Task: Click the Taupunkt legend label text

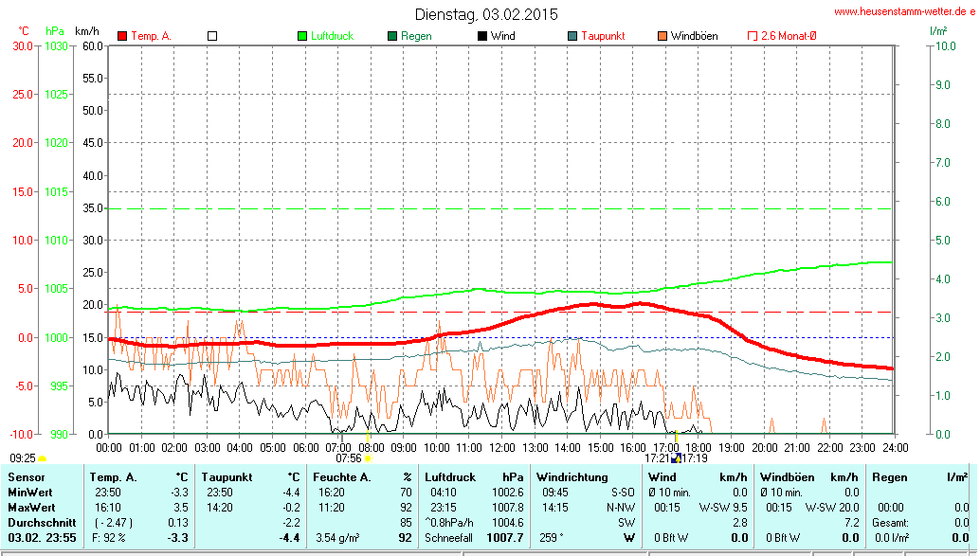Action: [603, 36]
